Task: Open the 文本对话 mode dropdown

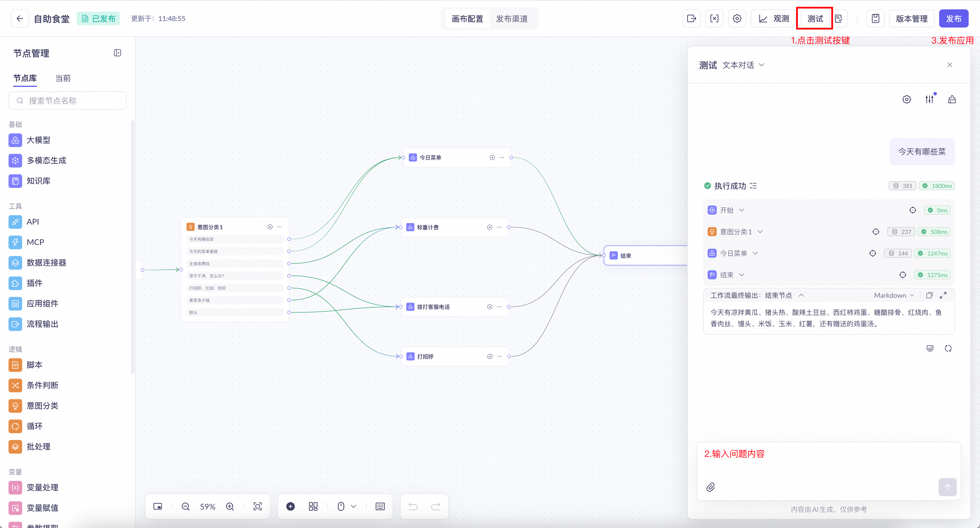Action: point(743,65)
